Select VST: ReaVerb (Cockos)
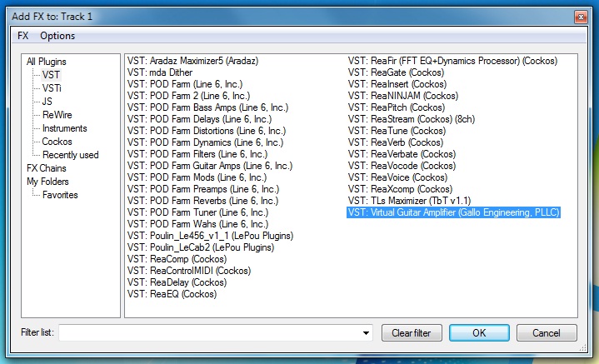 pos(396,142)
